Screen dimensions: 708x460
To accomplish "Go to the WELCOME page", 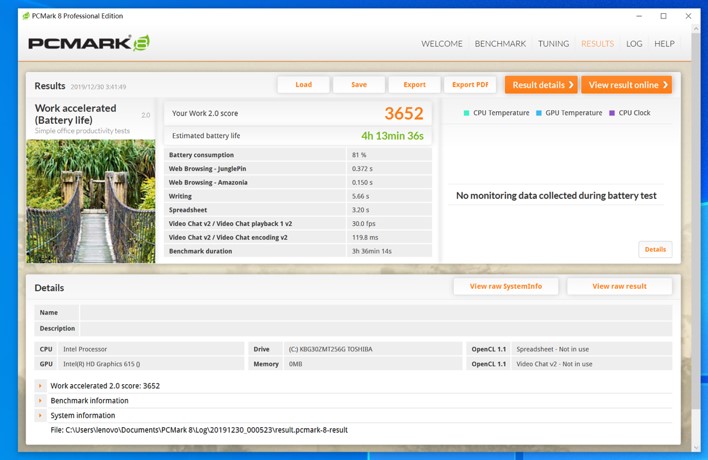I will click(442, 44).
